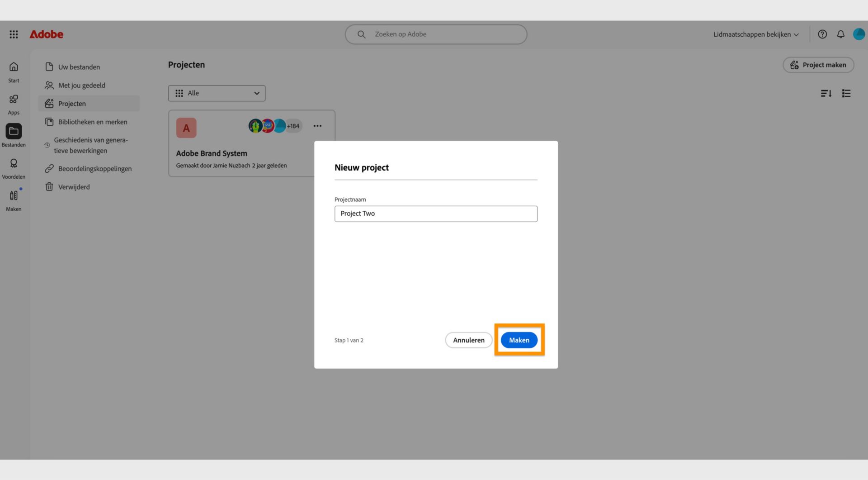
Task: Open Voordelen in the left rail
Action: [14, 168]
